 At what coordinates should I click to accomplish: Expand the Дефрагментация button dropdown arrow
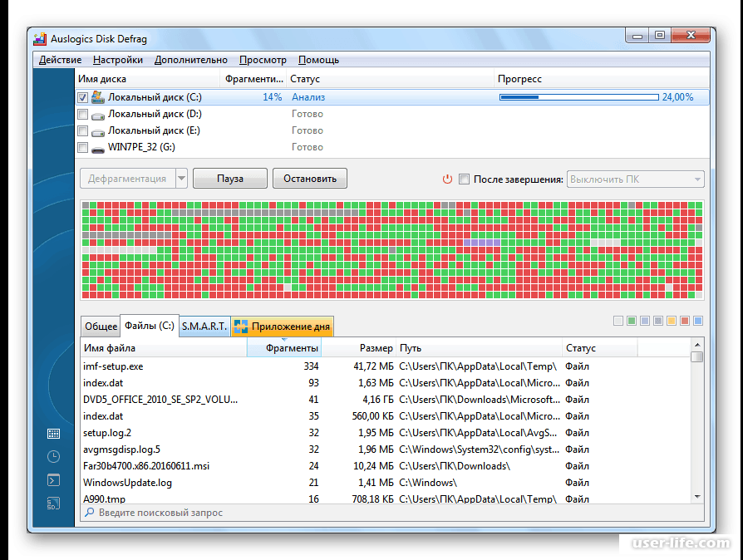tap(181, 179)
